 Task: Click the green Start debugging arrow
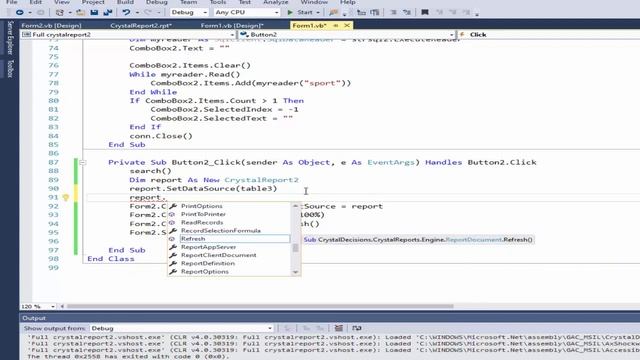(290, 12)
